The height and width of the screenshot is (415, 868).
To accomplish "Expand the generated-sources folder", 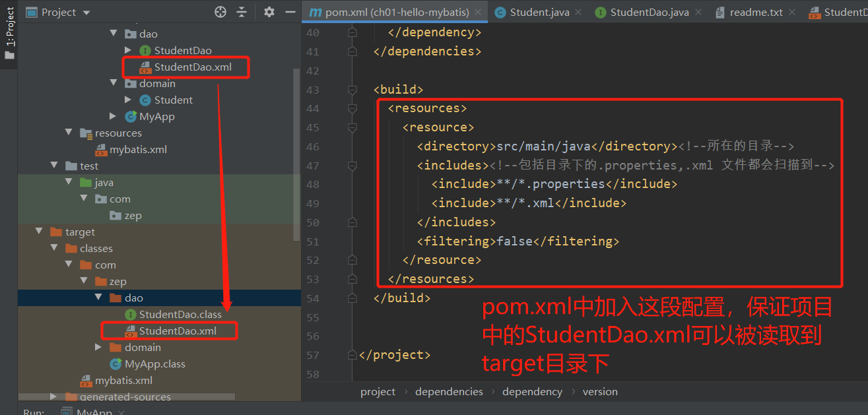I will (54, 397).
